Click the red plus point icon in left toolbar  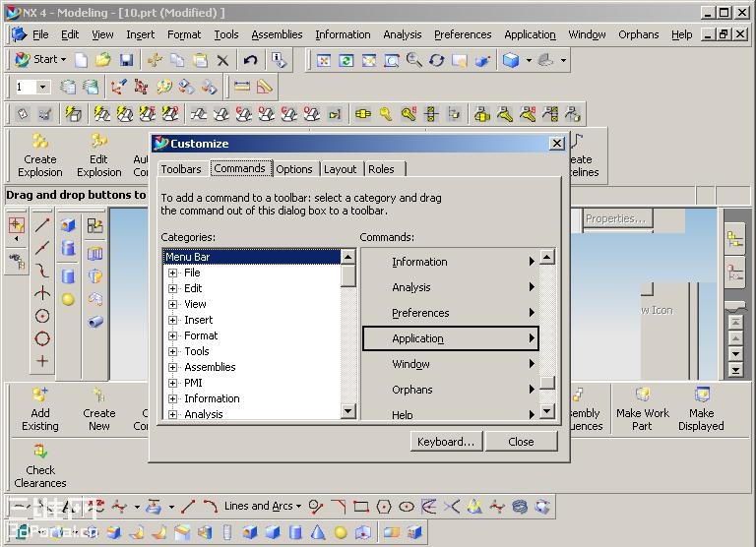coord(42,360)
